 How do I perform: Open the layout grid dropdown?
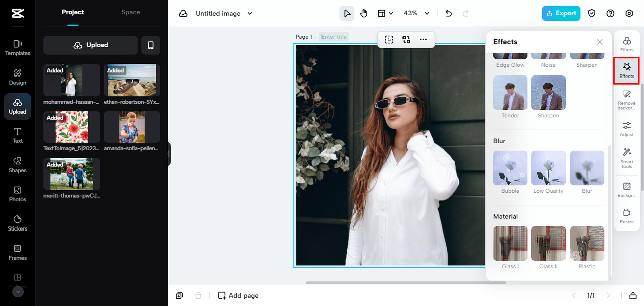tap(385, 13)
